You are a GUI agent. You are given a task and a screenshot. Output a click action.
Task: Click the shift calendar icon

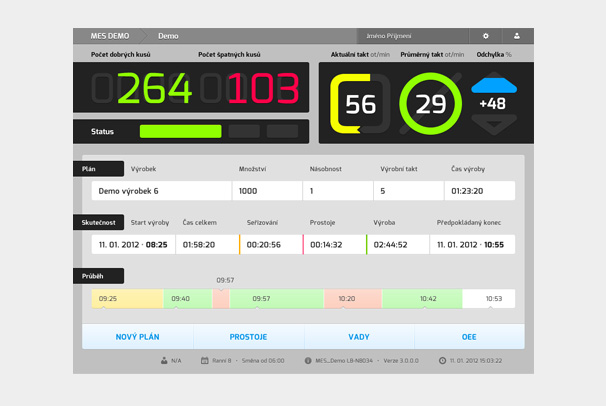(x=205, y=360)
